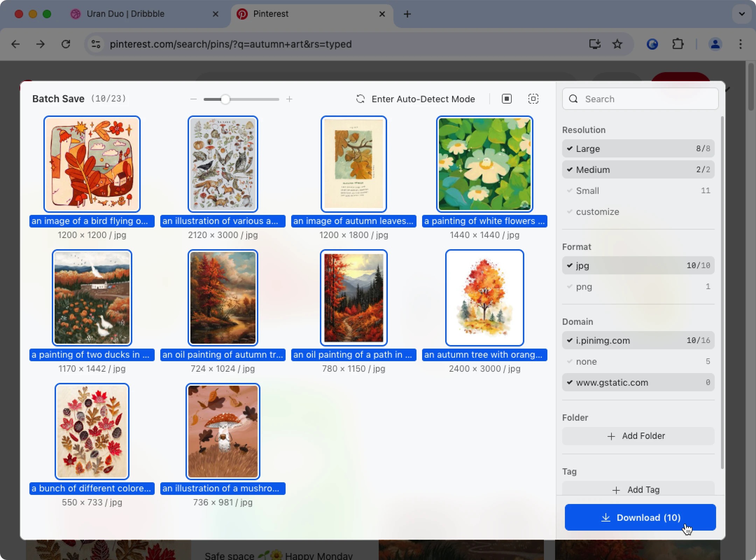Open a new browser tab
The height and width of the screenshot is (560, 756).
point(407,14)
